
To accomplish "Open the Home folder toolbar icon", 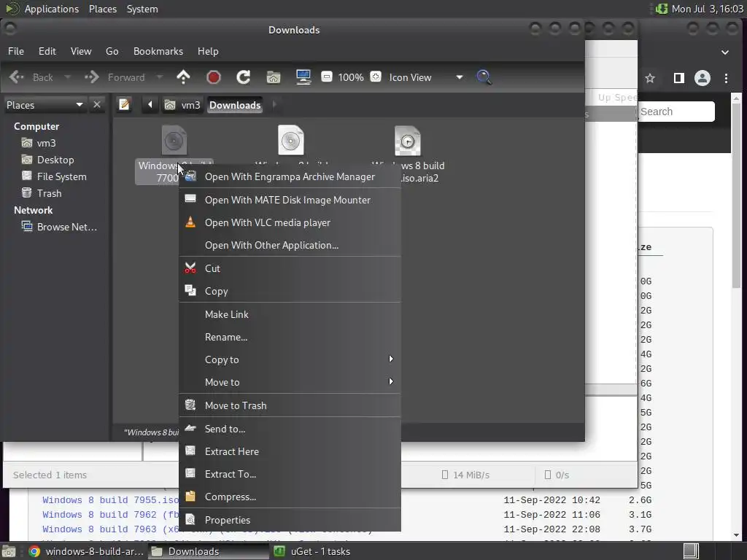I will 274,77.
